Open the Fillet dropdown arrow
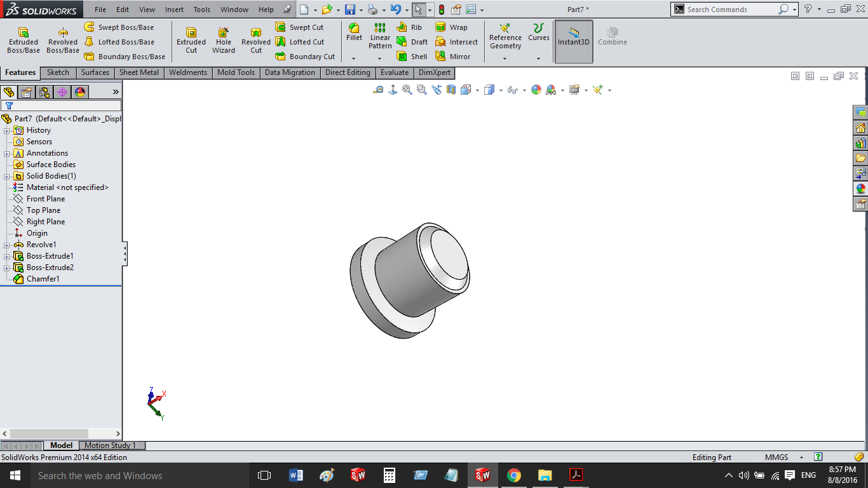The width and height of the screenshot is (868, 488). pos(354,58)
